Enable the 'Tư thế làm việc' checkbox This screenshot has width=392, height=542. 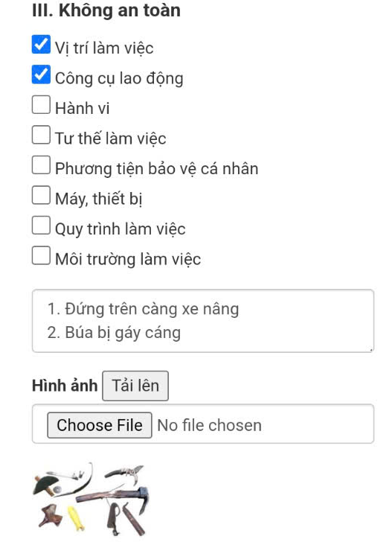point(41,135)
